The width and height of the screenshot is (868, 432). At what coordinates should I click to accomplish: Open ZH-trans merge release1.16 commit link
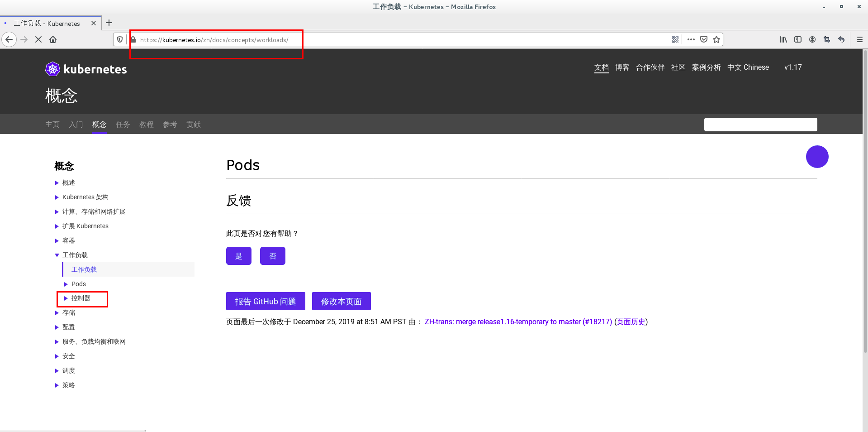click(518, 322)
